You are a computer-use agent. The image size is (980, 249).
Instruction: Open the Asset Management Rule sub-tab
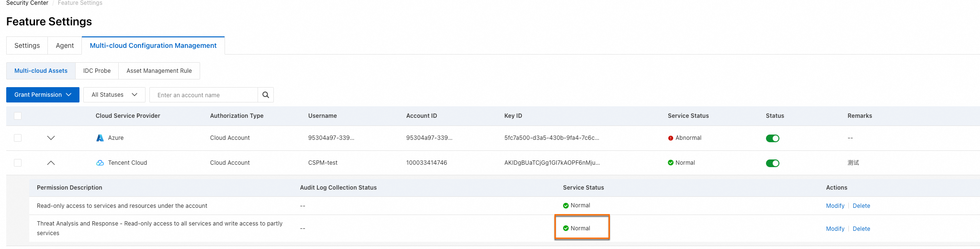(x=159, y=71)
